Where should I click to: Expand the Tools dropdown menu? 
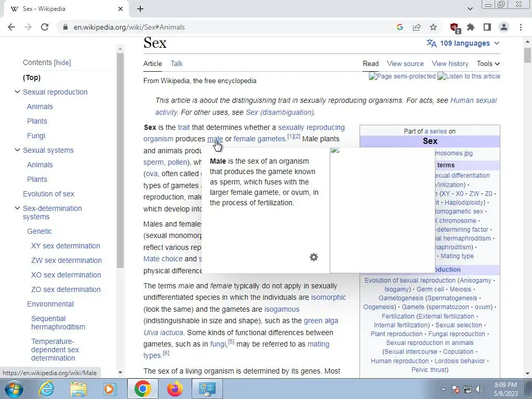click(488, 64)
